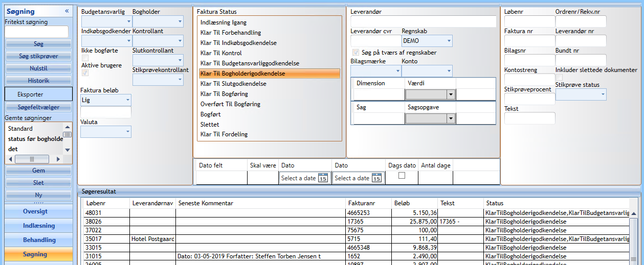Check the Dags dato checkbox
The height and width of the screenshot is (265, 644).
402,175
